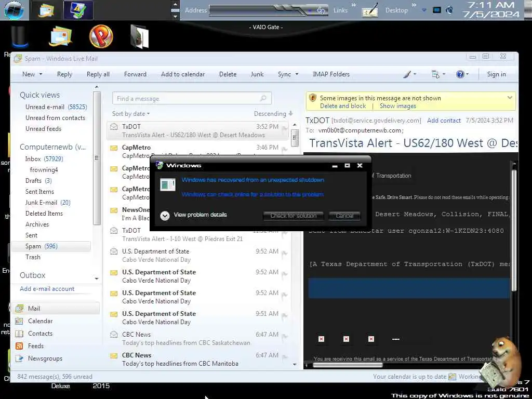
Task: Click Reply all in the toolbar
Action: click(98, 74)
